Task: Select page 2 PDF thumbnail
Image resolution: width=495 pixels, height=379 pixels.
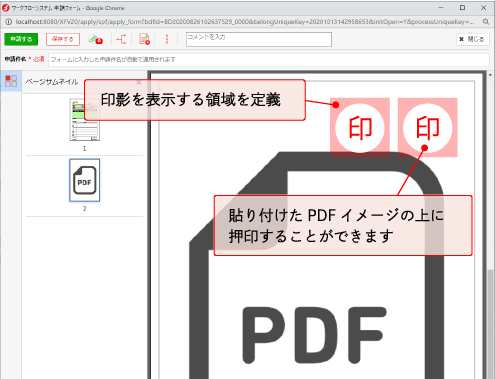Action: pos(84,180)
